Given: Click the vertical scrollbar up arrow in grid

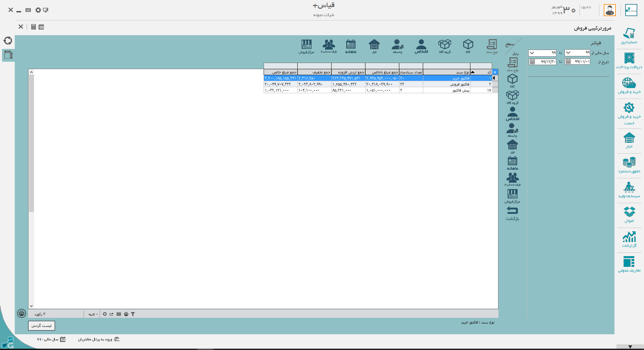Looking at the screenshot, I should (31, 72).
